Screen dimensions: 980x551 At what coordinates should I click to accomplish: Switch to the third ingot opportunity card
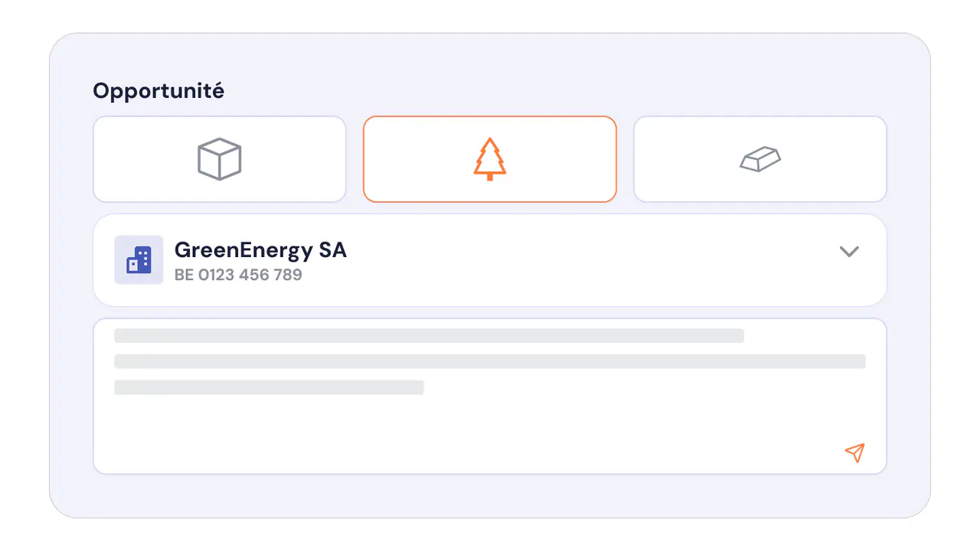pos(760,159)
